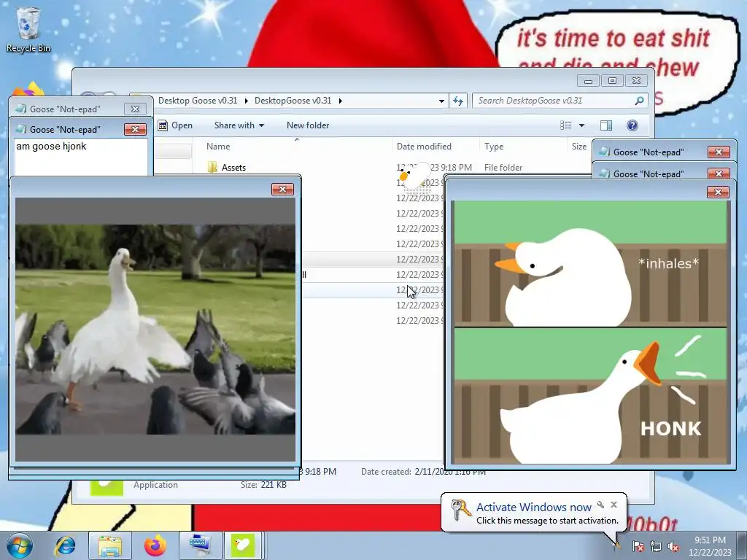Open the network tray icon
The height and width of the screenshot is (560, 747).
tap(656, 546)
